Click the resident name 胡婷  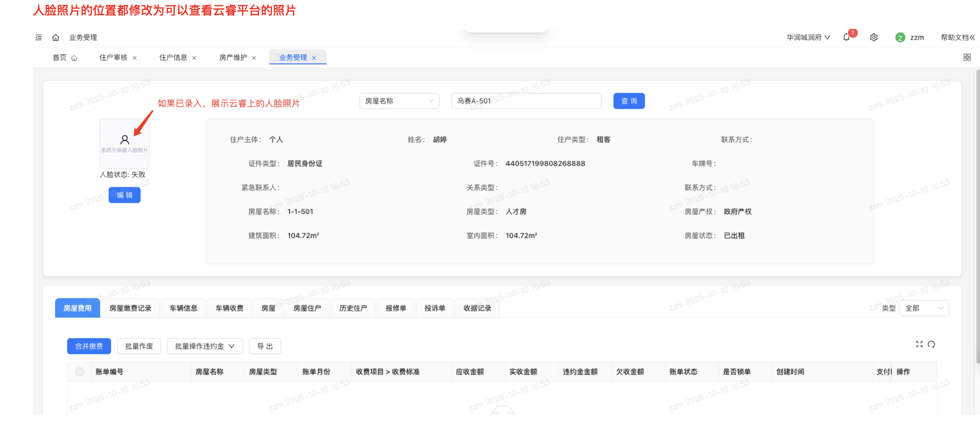pyautogui.click(x=440, y=139)
